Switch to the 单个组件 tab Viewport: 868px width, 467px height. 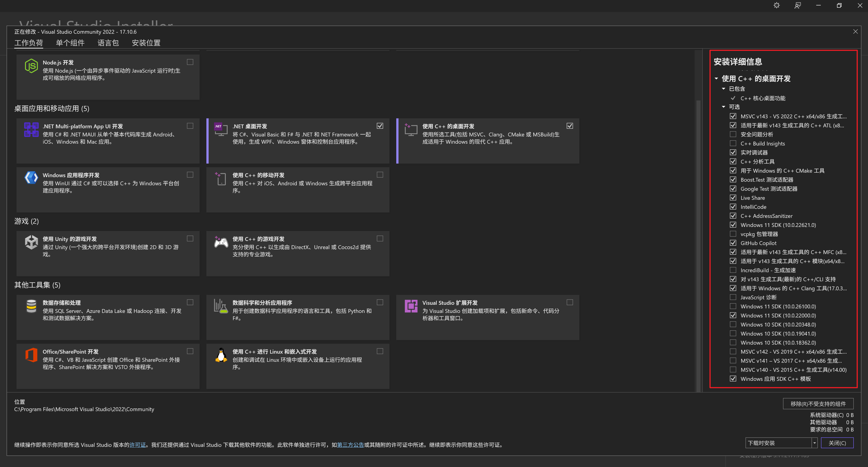pyautogui.click(x=70, y=43)
